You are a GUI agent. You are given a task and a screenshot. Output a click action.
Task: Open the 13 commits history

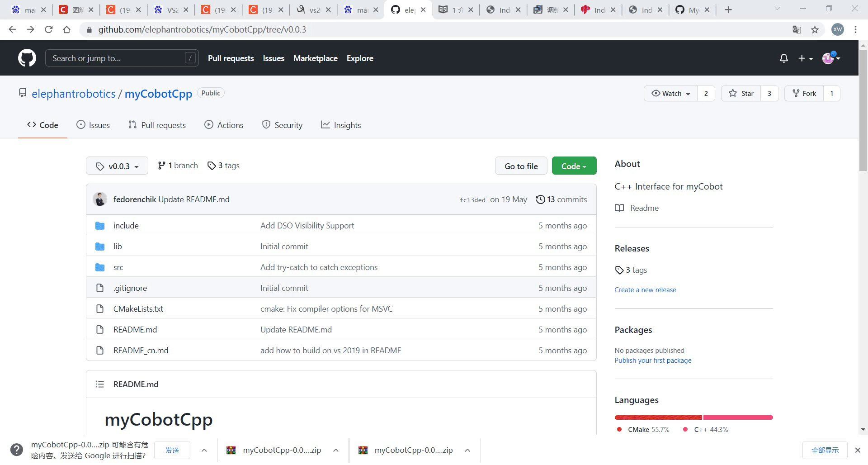click(x=561, y=199)
